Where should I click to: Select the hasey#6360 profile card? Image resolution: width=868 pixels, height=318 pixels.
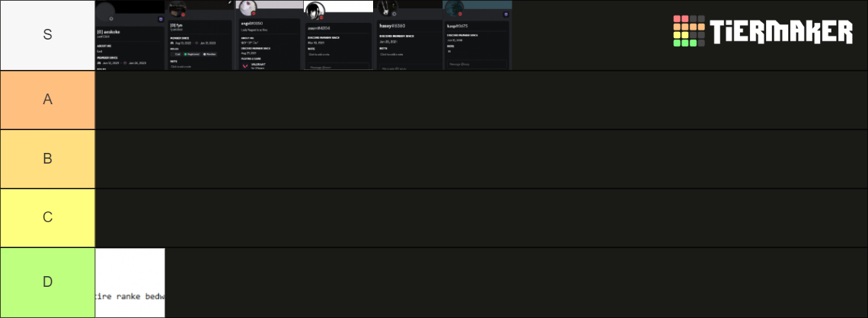(x=408, y=35)
